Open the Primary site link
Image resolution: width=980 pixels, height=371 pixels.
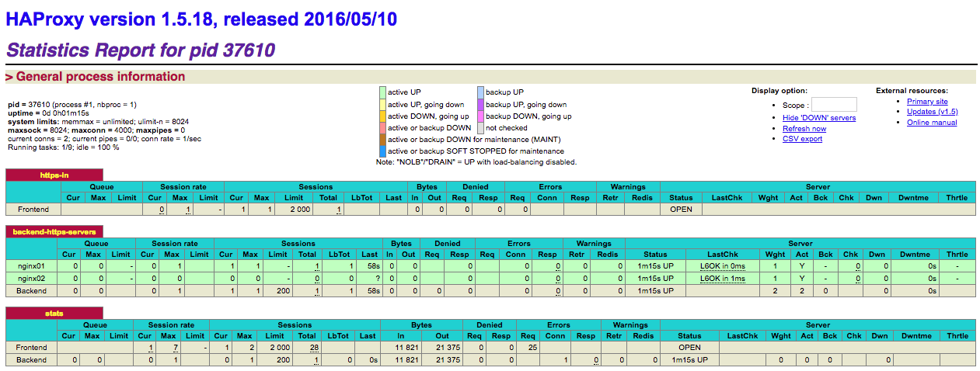click(x=926, y=102)
